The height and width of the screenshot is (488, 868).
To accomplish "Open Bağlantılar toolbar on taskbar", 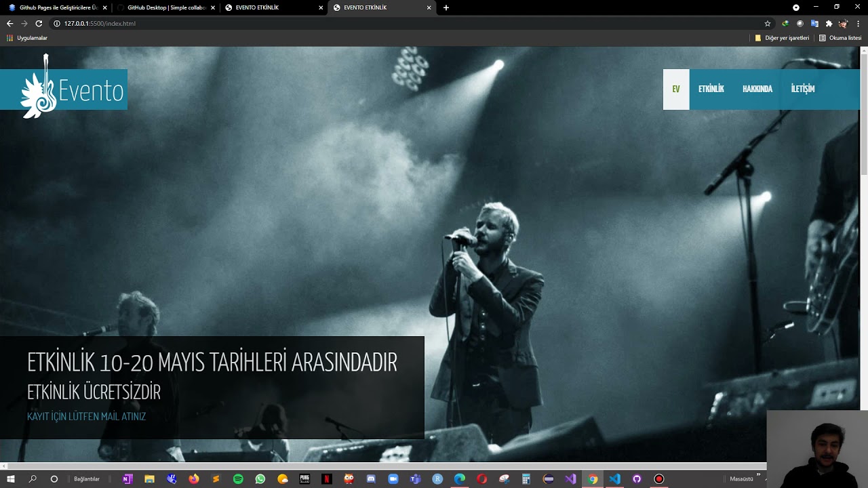I will (x=87, y=479).
